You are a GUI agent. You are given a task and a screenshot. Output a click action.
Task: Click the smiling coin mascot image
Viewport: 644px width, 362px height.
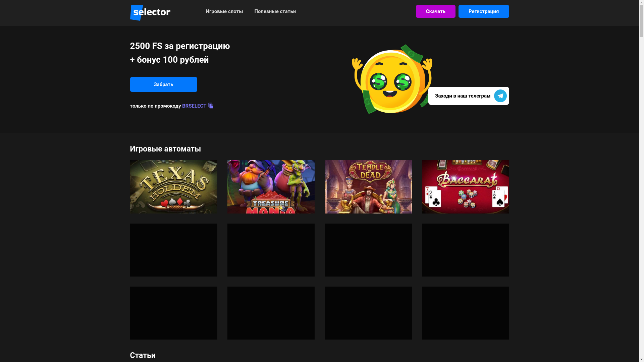point(392,79)
